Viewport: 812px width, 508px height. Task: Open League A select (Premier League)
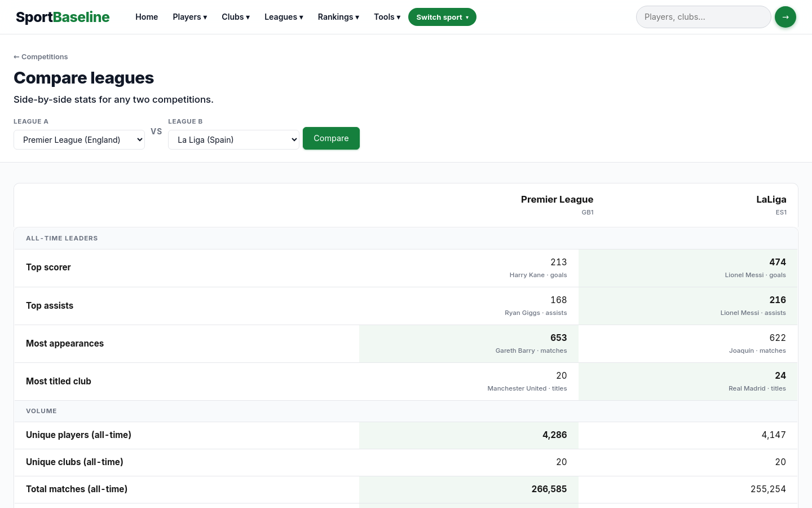[79, 139]
